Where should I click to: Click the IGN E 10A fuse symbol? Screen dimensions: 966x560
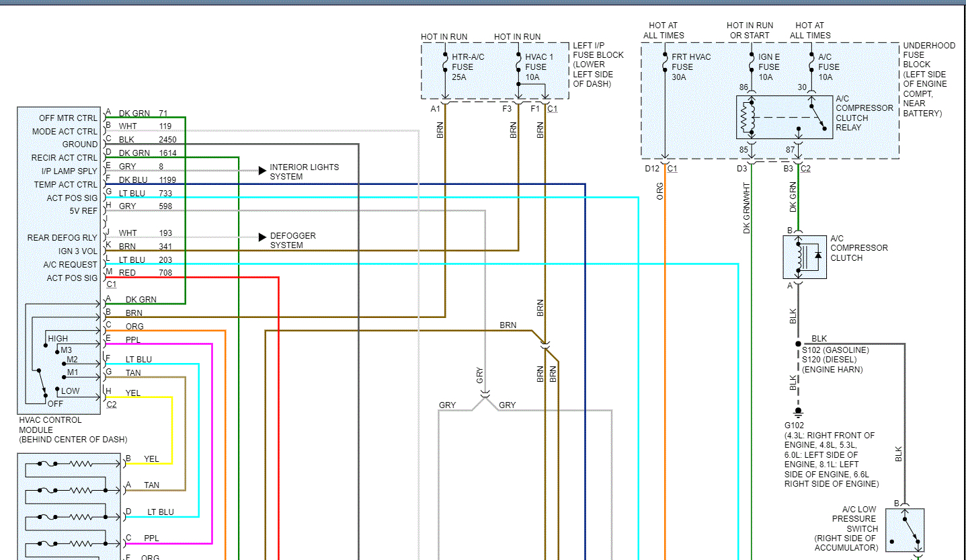[752, 65]
